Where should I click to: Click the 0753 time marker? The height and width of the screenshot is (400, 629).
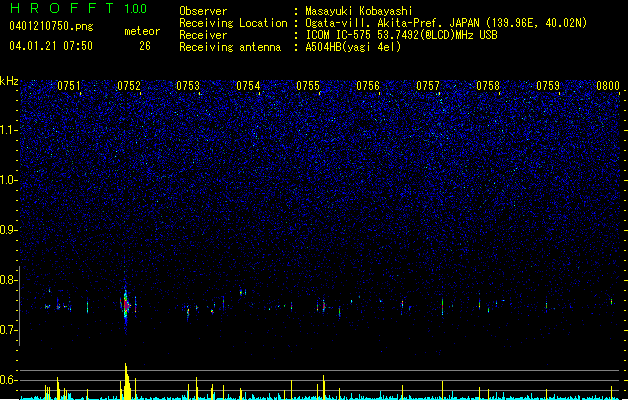coord(188,86)
